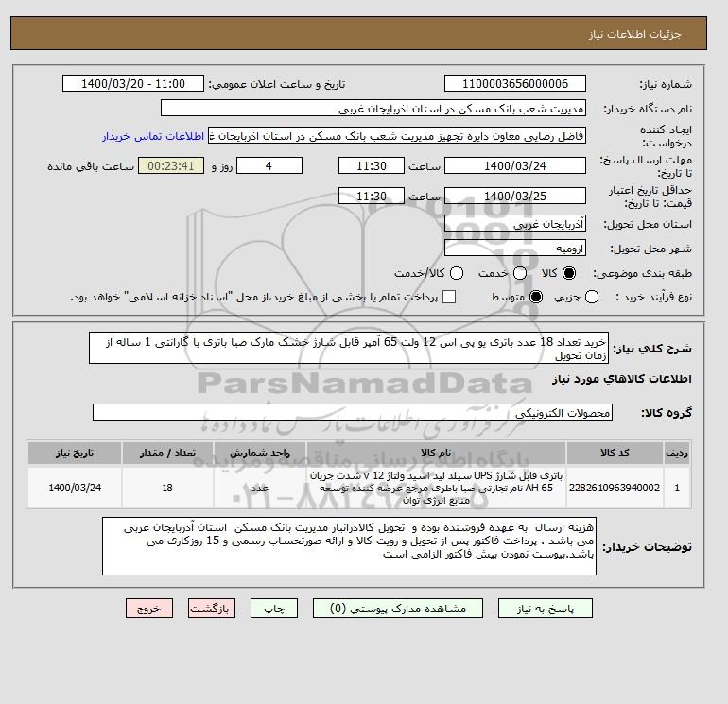The width and height of the screenshot is (728, 704).
Task: Click the شرح کلی نیاز label
Action: pos(652,349)
